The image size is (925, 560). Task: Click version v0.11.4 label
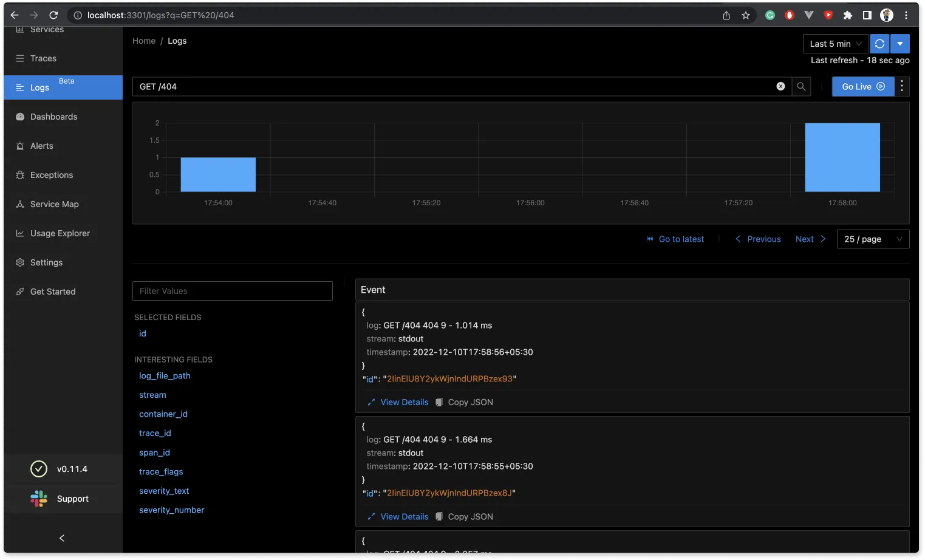(72, 469)
